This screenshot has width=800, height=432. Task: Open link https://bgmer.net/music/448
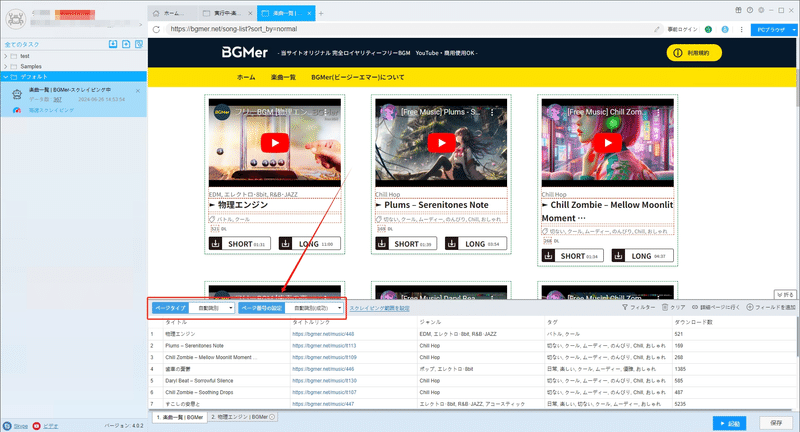(323, 334)
